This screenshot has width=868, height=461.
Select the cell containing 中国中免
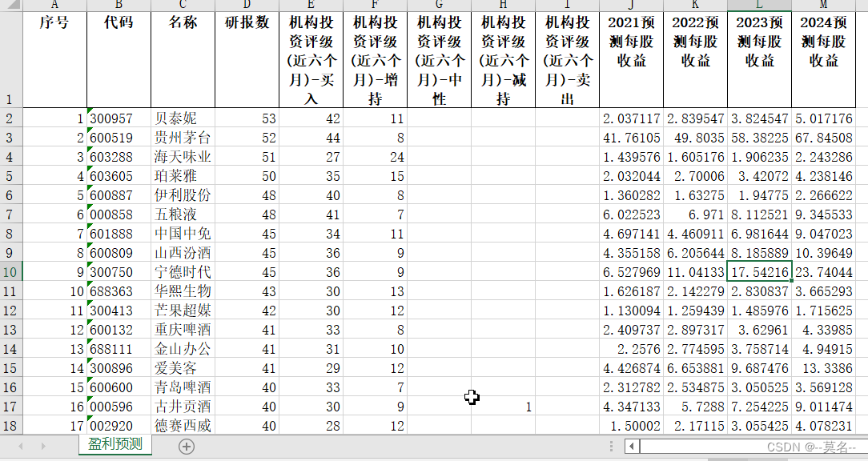click(x=183, y=234)
